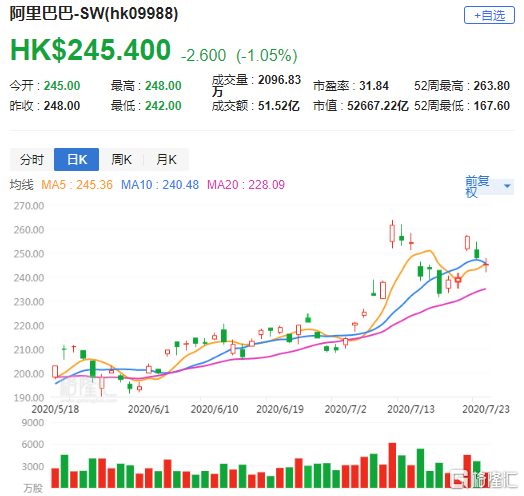Click the MA5: 245.36 indicator label
The width and height of the screenshot is (524, 496).
coord(77,184)
